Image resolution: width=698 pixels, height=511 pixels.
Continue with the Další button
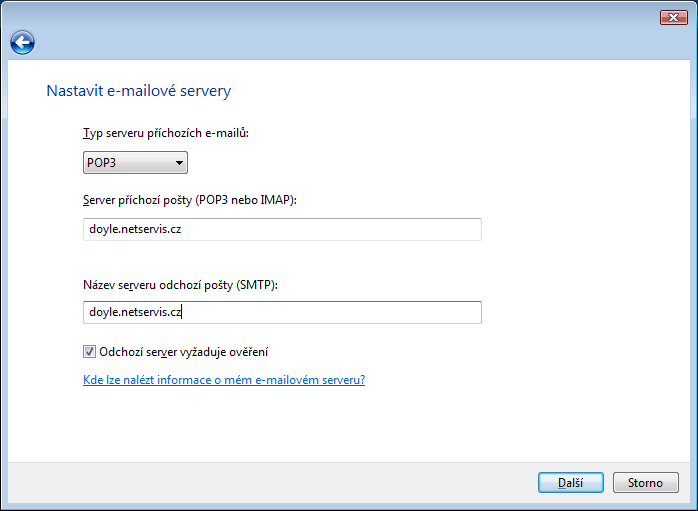coord(571,483)
